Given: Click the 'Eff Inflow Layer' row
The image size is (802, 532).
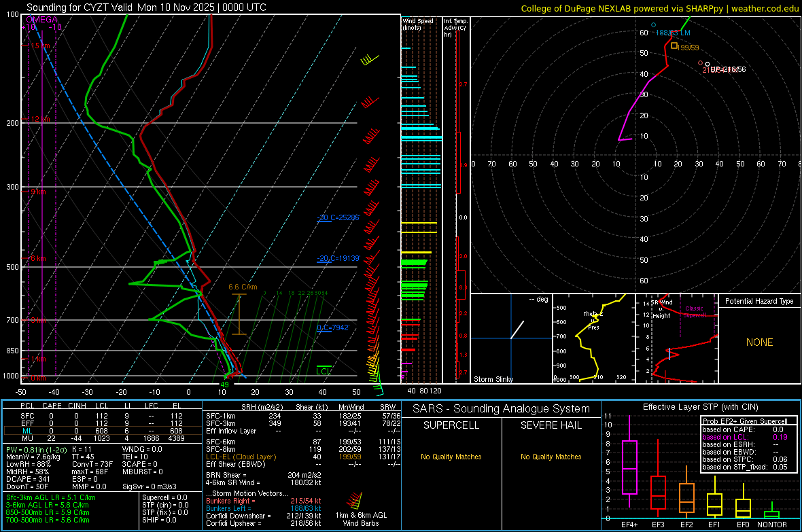Looking at the screenshot, I should coord(303,431).
